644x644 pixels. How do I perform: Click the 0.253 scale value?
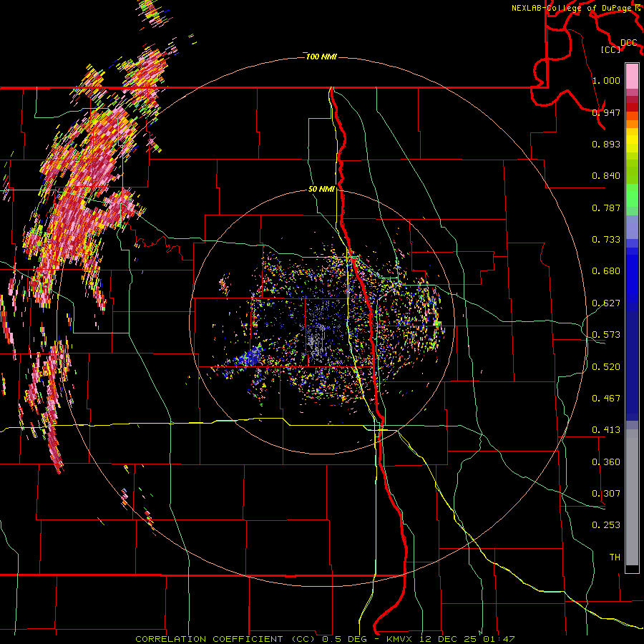coord(606,525)
